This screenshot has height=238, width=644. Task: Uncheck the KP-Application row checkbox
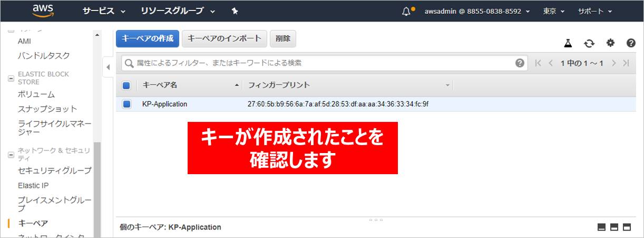126,104
